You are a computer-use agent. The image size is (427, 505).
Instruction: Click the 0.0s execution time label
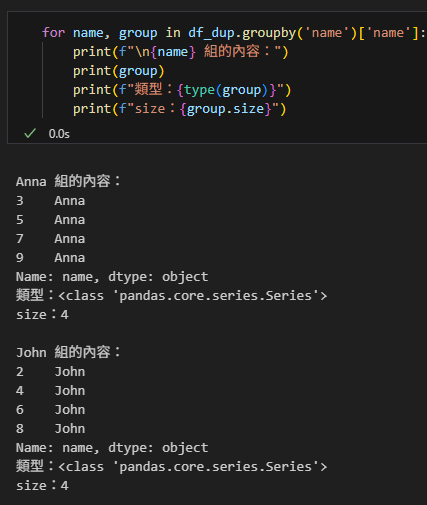59,134
